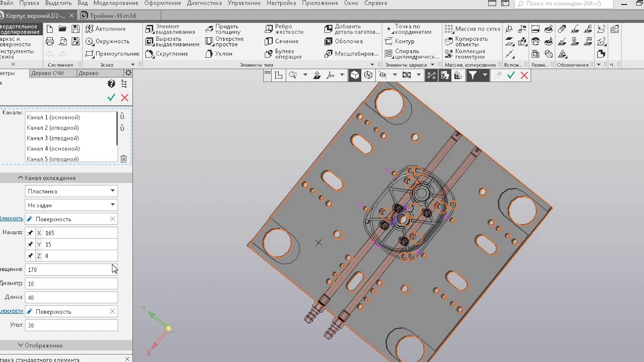
Task: Expand the Элементы каркаса panel arrow
Action: coord(432,65)
